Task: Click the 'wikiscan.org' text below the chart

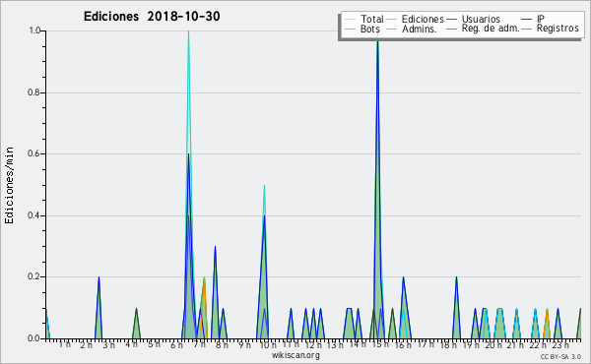Action: click(295, 355)
